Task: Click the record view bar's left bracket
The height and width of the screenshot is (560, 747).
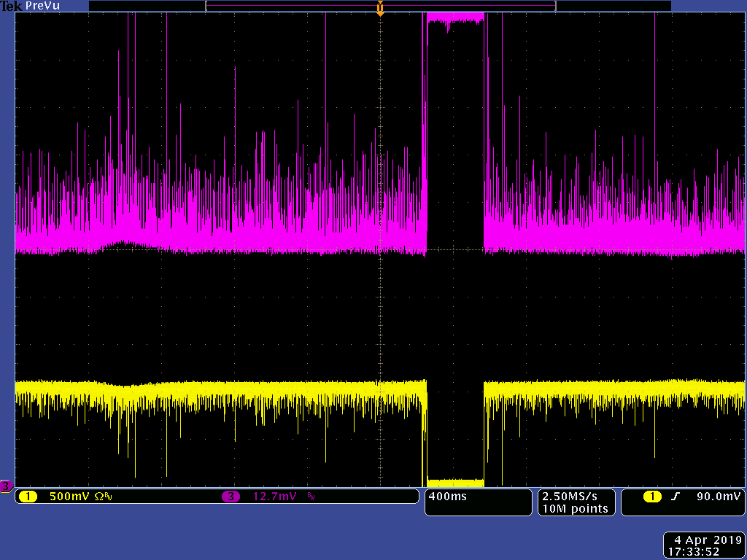Action: [208, 7]
